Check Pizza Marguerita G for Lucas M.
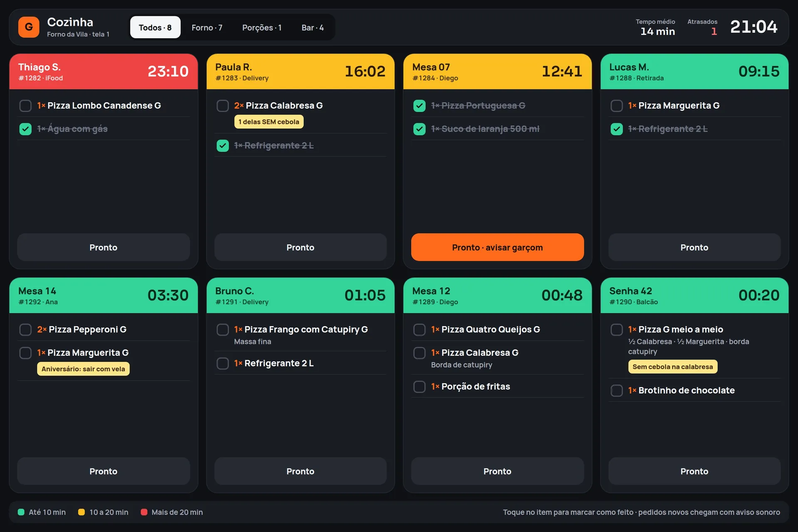The image size is (798, 532). click(616, 106)
